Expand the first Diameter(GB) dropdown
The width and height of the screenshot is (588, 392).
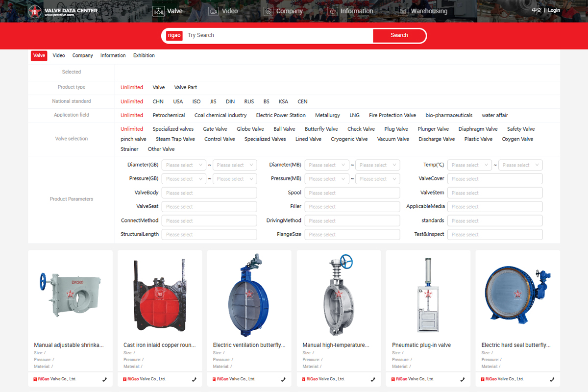(184, 165)
